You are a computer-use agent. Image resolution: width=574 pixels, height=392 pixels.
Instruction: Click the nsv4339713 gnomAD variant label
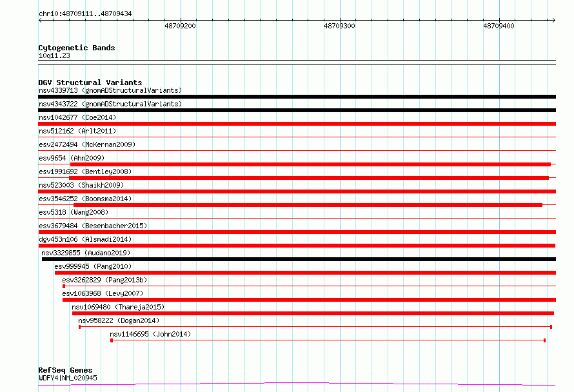pyautogui.click(x=110, y=90)
